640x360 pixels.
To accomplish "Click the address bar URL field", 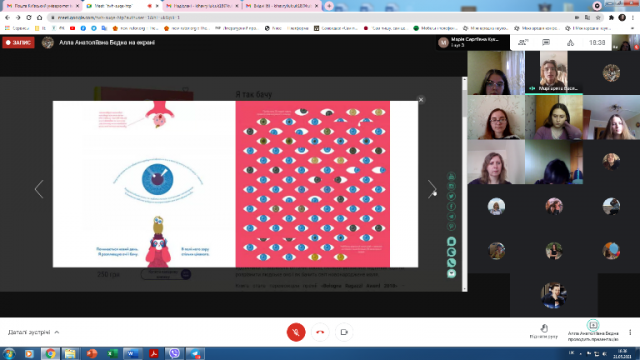I will [310, 18].
